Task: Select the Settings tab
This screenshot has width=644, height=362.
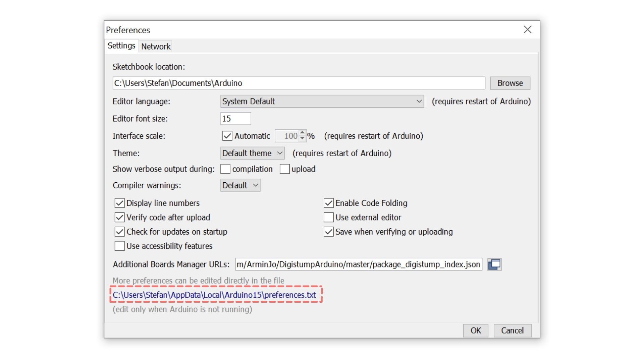Action: click(121, 46)
